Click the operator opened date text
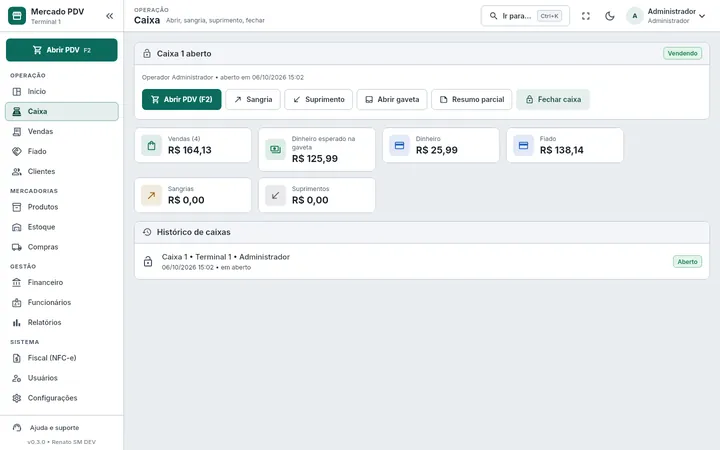 (223, 78)
